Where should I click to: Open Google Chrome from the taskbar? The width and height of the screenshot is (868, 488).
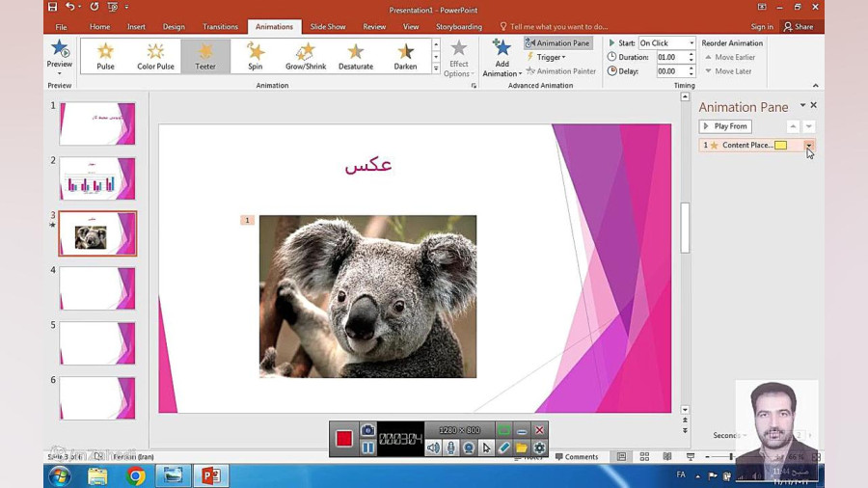(136, 475)
